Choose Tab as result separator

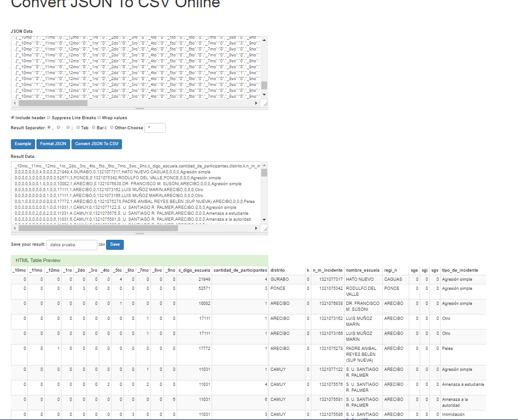pyautogui.click(x=78, y=127)
